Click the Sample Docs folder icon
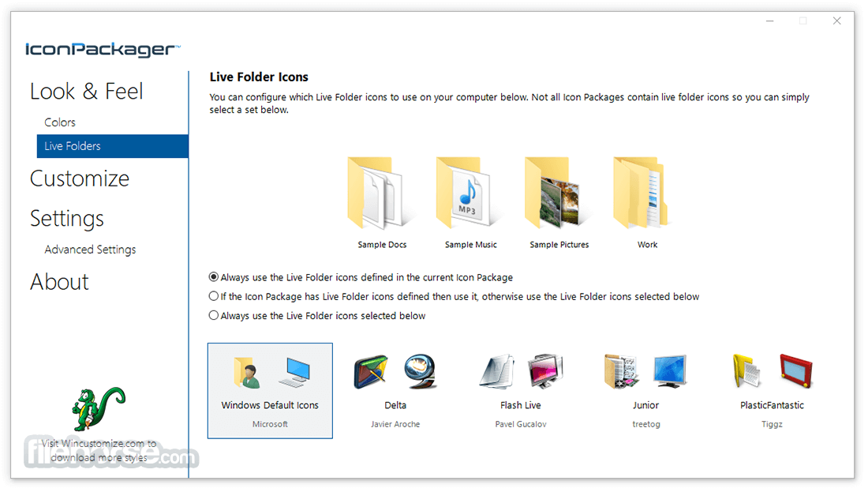 pos(381,193)
